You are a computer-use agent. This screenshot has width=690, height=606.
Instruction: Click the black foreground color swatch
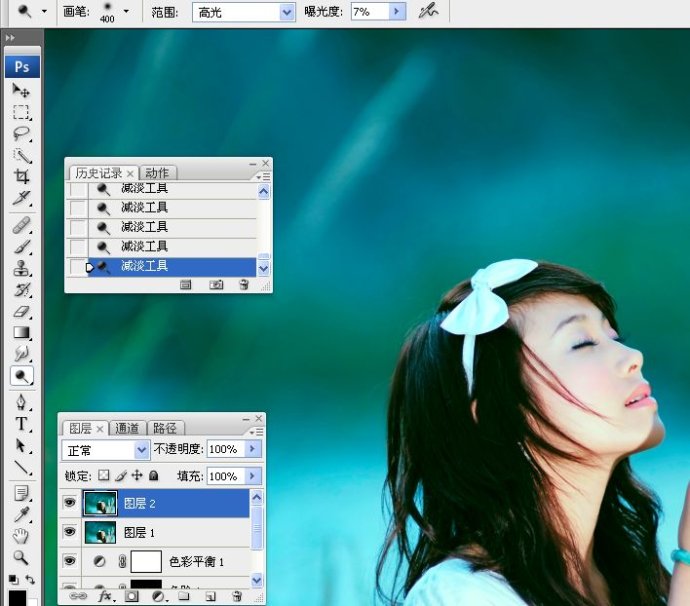pyautogui.click(x=17, y=597)
